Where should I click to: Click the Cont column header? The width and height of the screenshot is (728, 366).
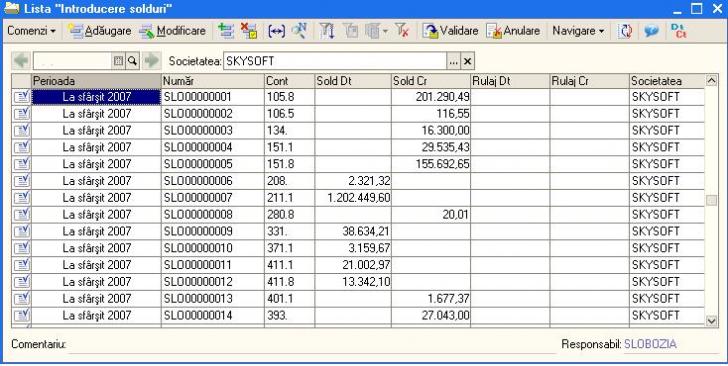point(289,81)
